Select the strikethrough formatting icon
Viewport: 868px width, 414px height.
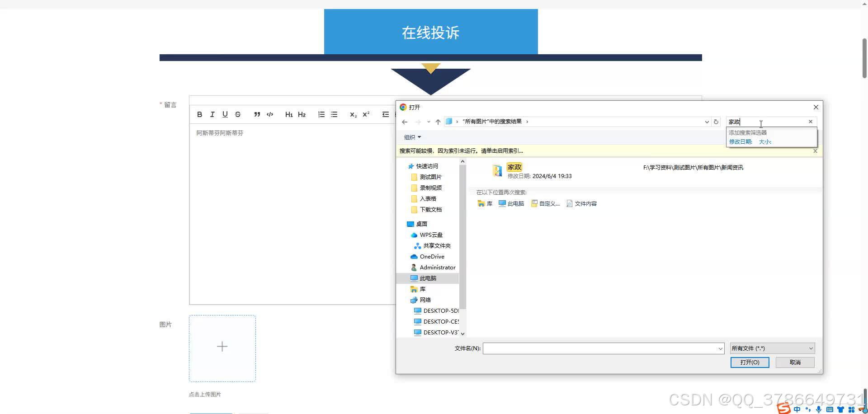238,114
